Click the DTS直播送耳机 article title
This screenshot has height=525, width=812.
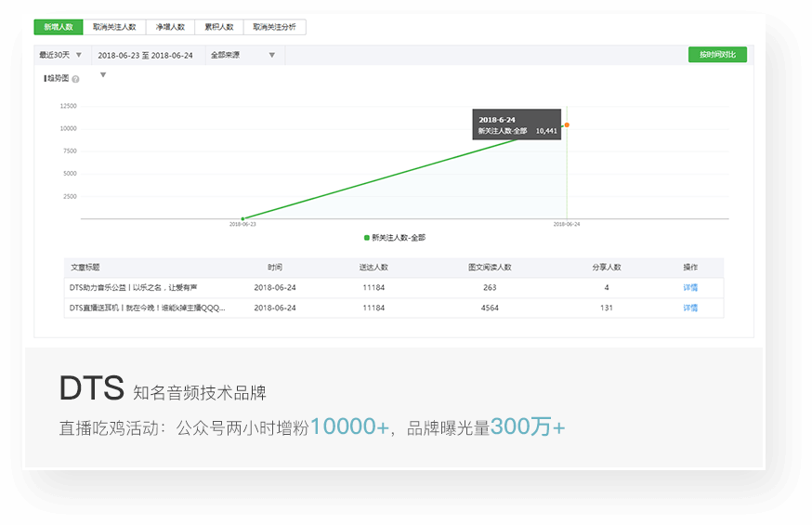(147, 308)
